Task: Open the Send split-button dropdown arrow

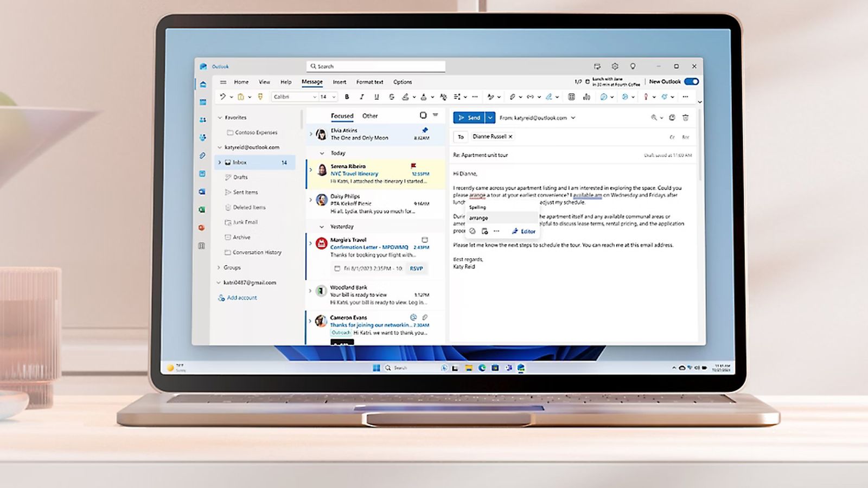Action: pyautogui.click(x=490, y=118)
